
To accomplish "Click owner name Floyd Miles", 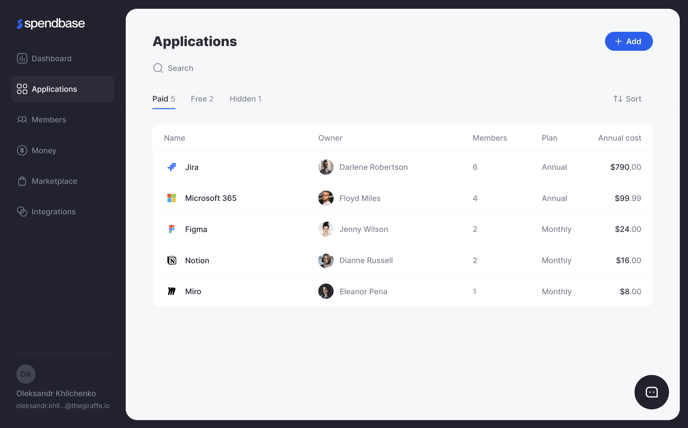I will pos(360,198).
